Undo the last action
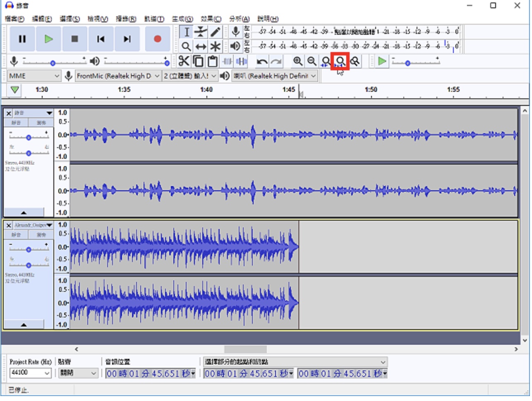 pos(262,62)
